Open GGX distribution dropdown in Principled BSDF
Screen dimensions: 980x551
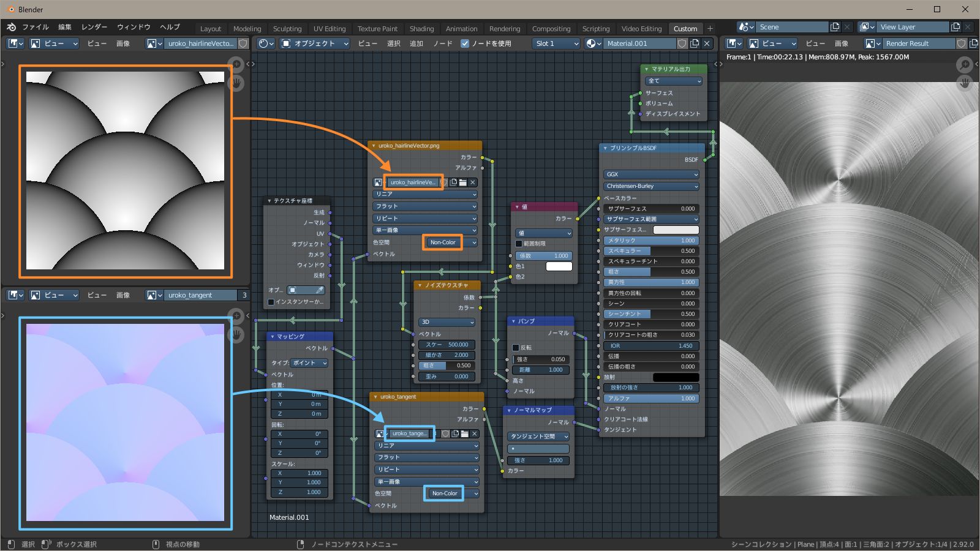click(651, 174)
